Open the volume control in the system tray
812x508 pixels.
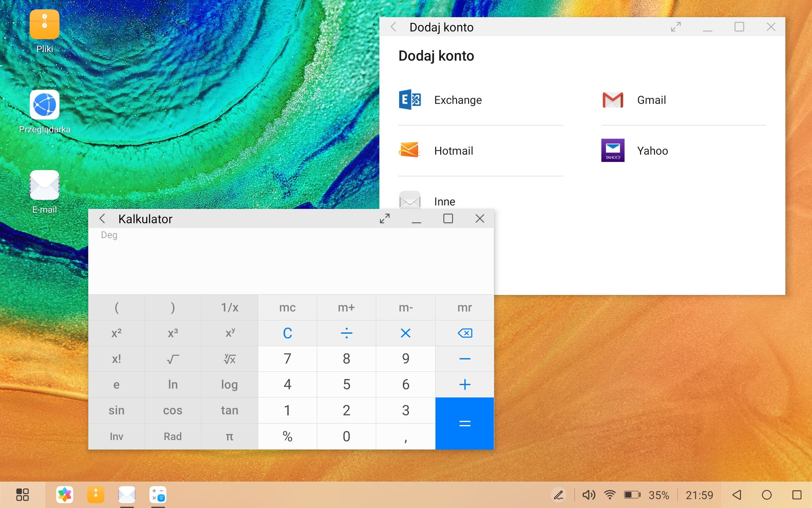(589, 495)
